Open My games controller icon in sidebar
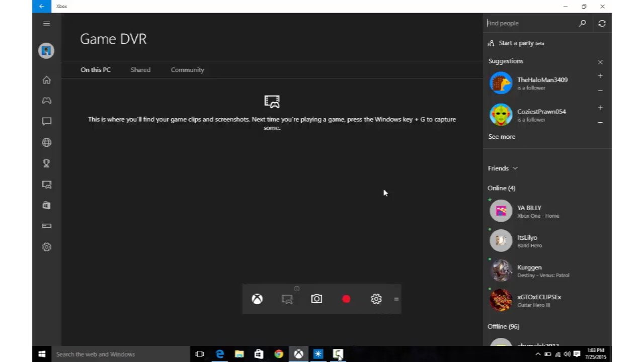The width and height of the screenshot is (644, 362). (47, 101)
